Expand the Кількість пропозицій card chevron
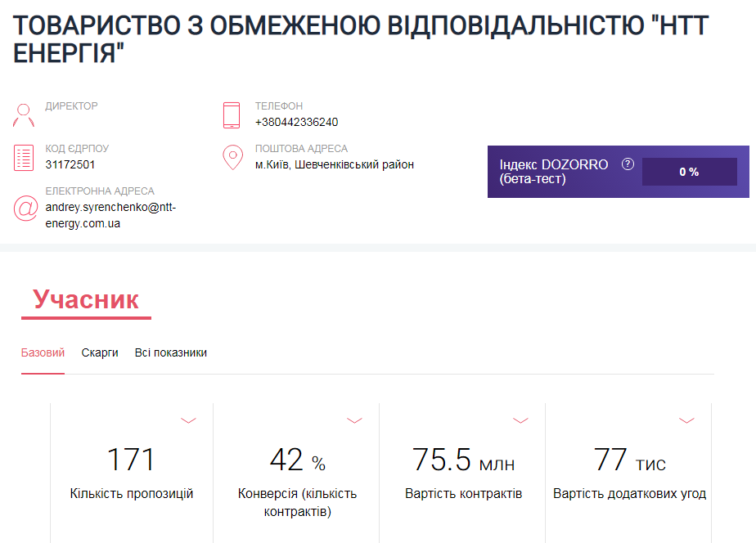Image resolution: width=756 pixels, height=543 pixels. [x=189, y=420]
